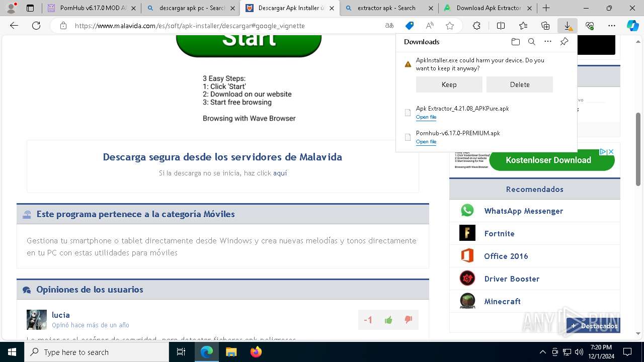This screenshot has width=644, height=362.
Task: Pin the Downloads panel
Action: 564,42
